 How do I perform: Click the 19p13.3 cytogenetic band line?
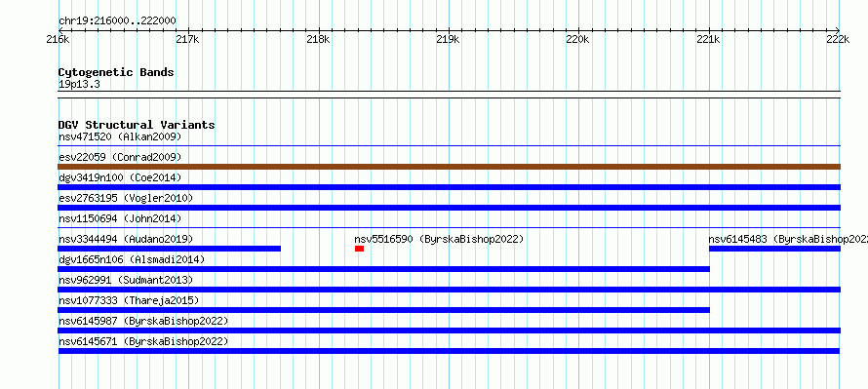click(450, 95)
